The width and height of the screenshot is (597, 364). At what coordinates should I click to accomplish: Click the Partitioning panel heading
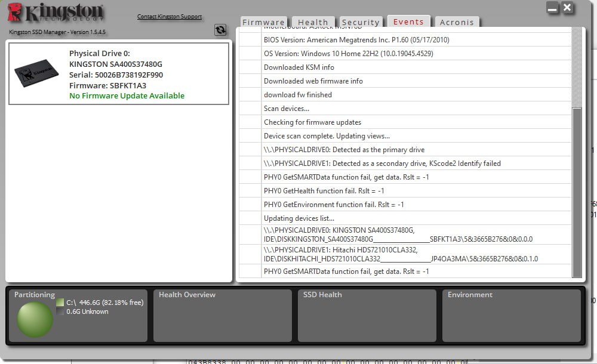[35, 295]
